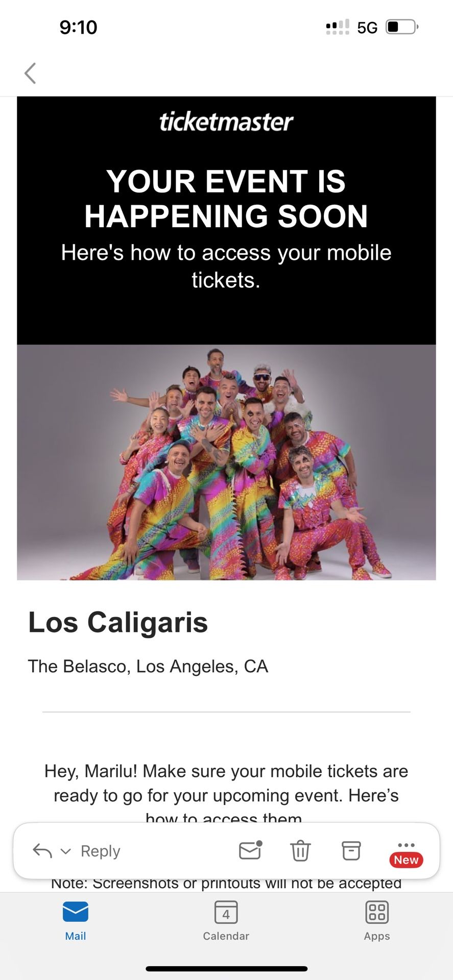Tap the Los Caligaris band photo
453x980 pixels.
point(226,462)
